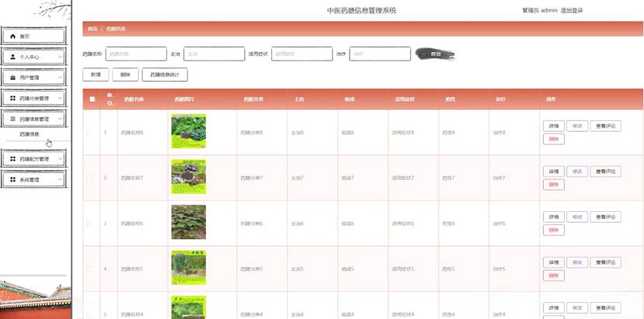The image size is (644, 319).
Task: Open the 药膳信息 submenu item
Action: 30,133
